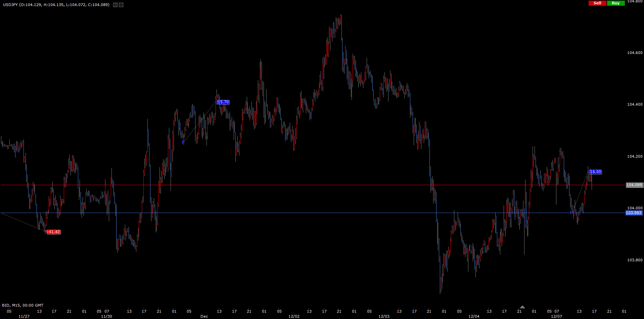Click the 12/07 date on time axis
The width and height of the screenshot is (644, 319).
[556, 316]
